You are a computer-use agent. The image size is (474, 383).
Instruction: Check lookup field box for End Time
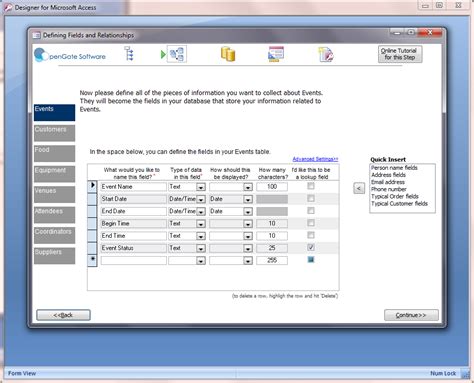[x=311, y=235]
